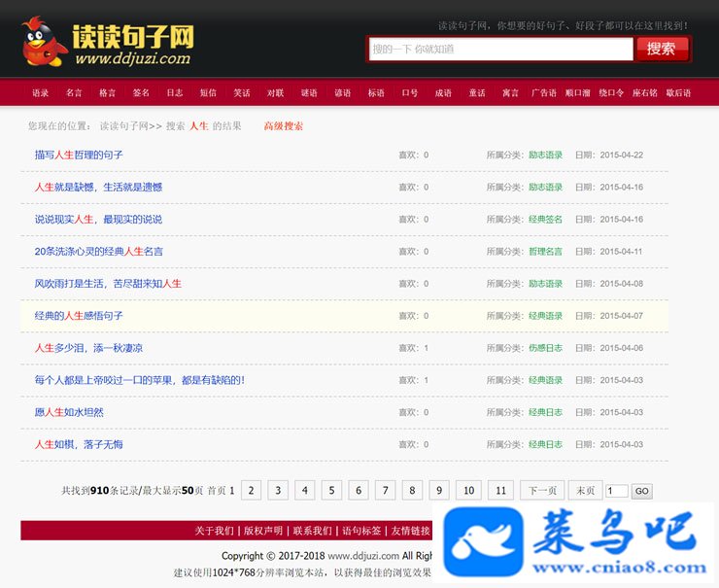Click 励志语录 category in the 2015-04-22 row
Viewport: 719px width, 588px height.
pos(546,156)
